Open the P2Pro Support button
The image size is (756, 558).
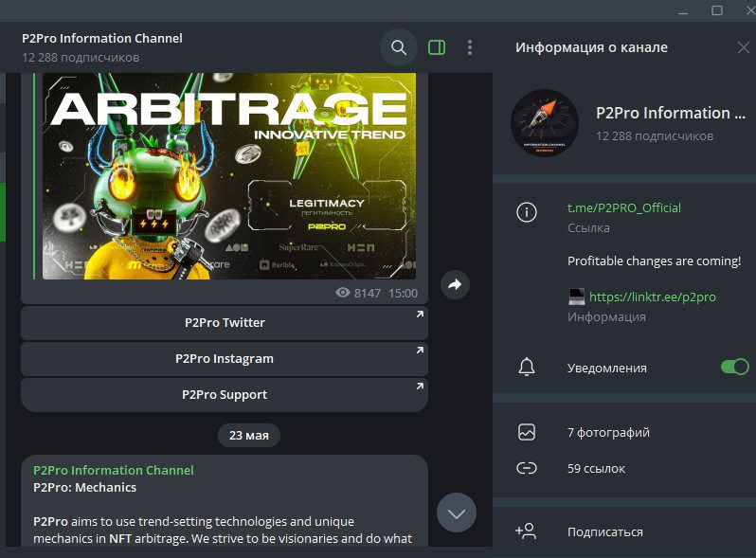[x=225, y=395]
